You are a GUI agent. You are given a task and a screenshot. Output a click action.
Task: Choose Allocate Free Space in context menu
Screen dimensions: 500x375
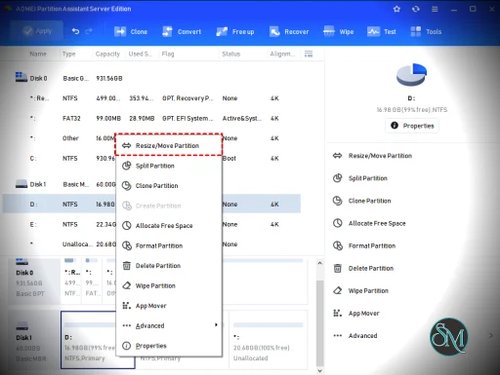(x=169, y=226)
